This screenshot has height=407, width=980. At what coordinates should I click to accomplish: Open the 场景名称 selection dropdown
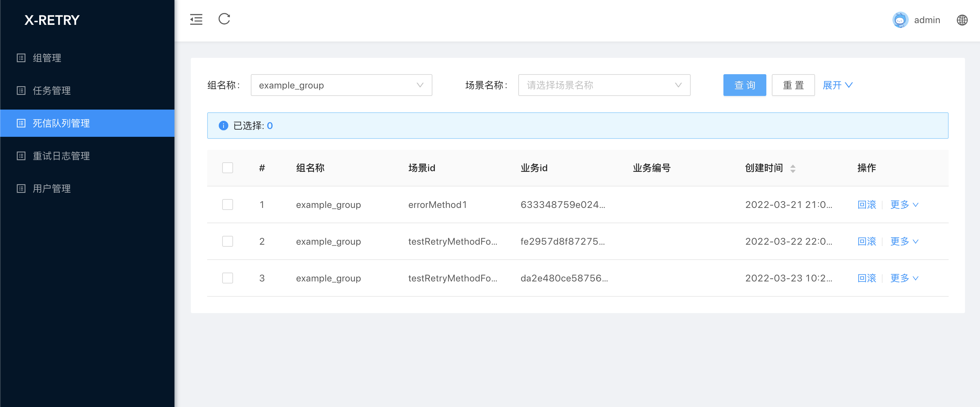pos(604,85)
